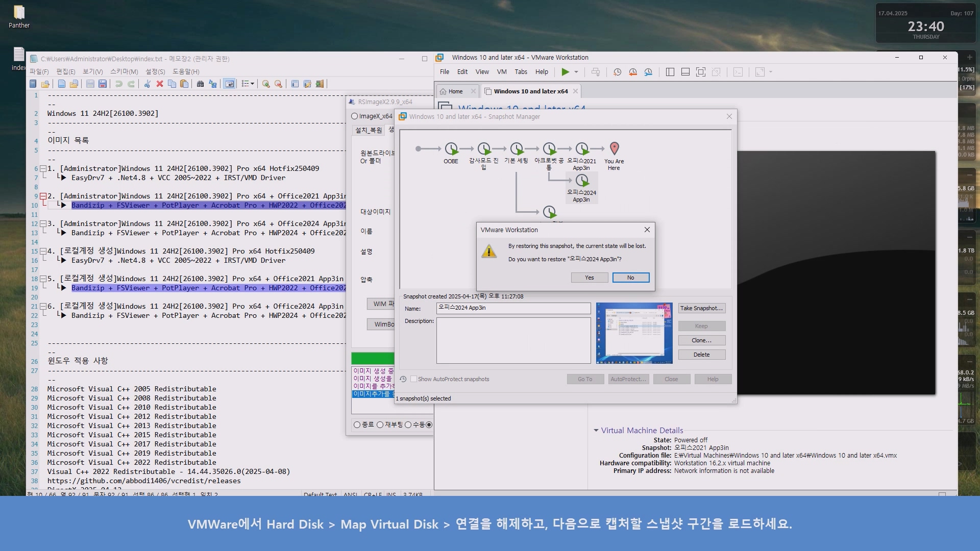Image resolution: width=980 pixels, height=551 pixels.
Task: Collapse the fold marker on line 6
Action: point(43,168)
